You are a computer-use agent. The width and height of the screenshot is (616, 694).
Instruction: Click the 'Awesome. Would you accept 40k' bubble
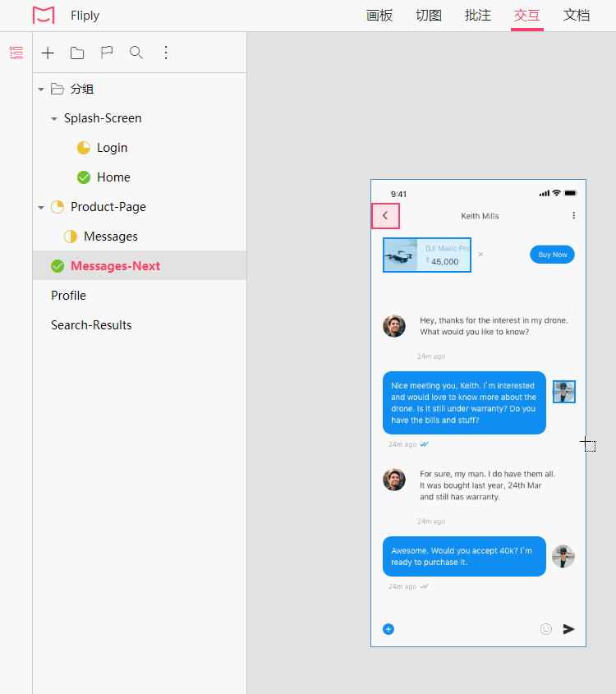coord(464,556)
